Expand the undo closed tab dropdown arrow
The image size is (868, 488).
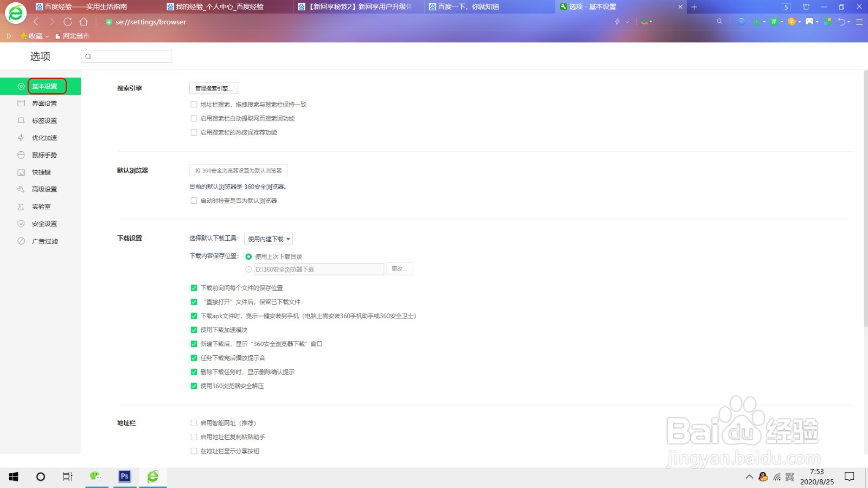point(849,22)
